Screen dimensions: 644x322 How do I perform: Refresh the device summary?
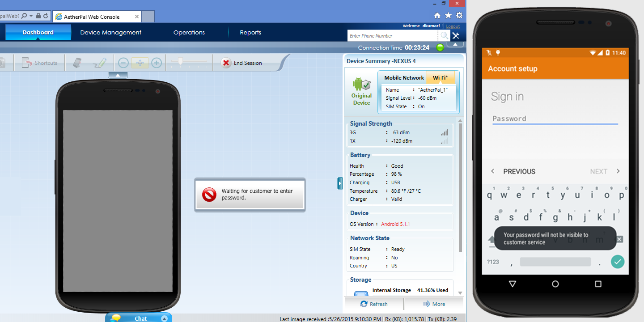pos(374,304)
